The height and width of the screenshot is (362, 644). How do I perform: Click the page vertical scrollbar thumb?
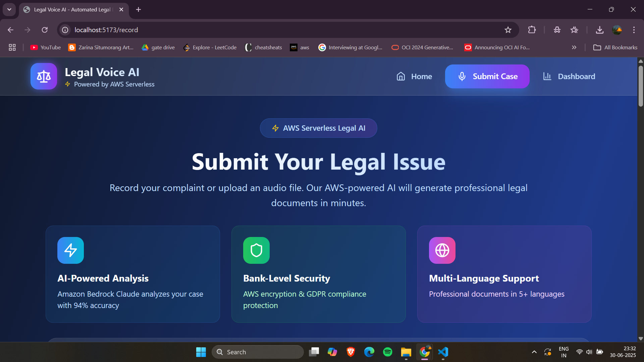pos(641,85)
